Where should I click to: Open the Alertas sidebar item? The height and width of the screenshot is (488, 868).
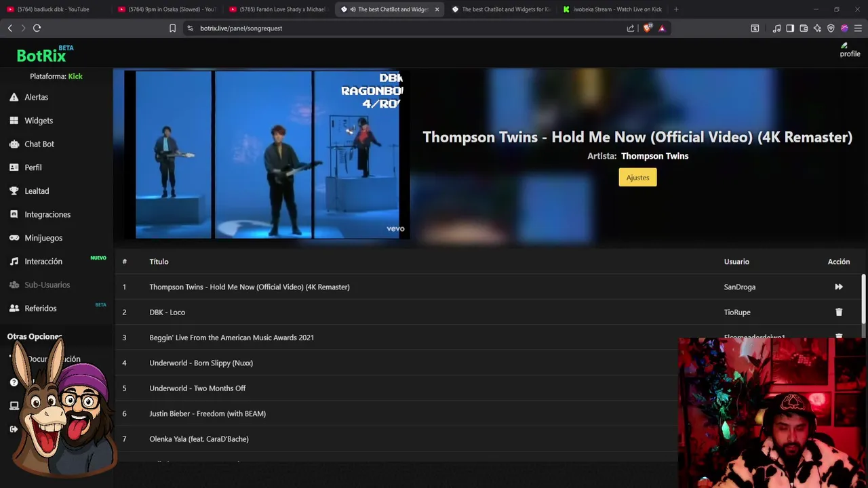[37, 97]
